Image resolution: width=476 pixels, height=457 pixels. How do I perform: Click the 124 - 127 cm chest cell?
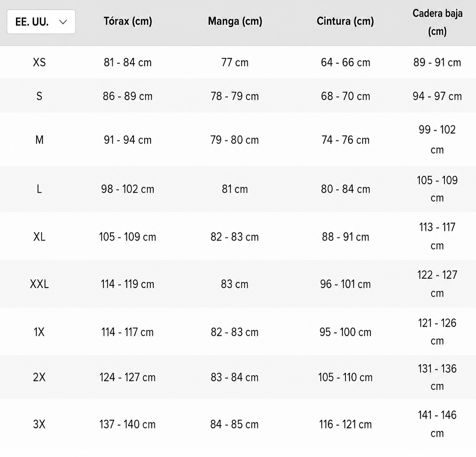tap(128, 377)
